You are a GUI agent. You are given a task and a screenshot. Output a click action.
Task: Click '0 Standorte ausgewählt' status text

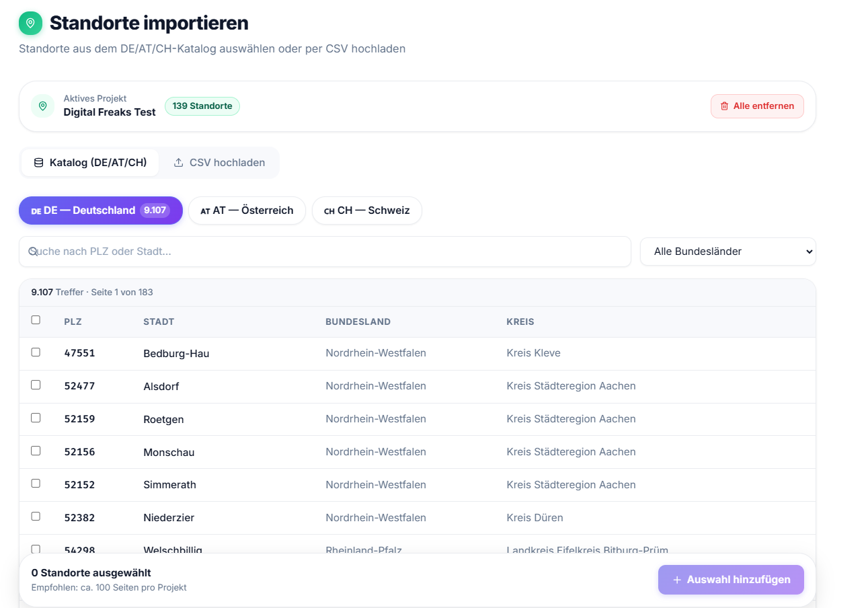coord(91,573)
